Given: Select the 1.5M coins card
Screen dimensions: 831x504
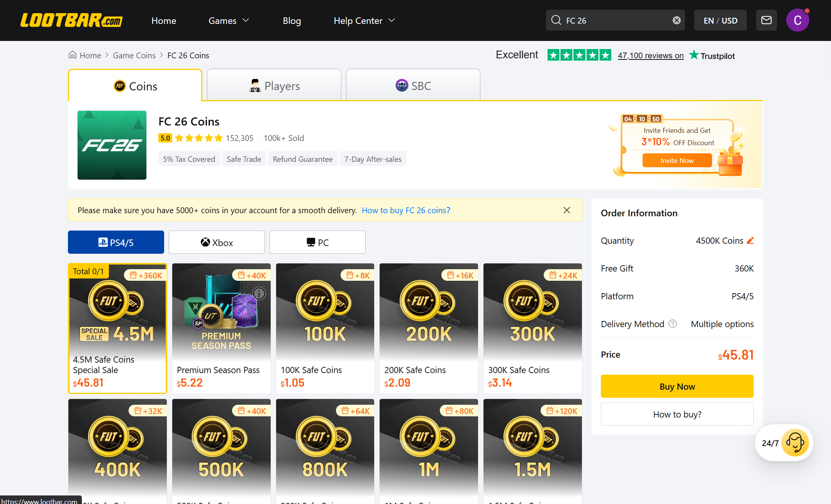Looking at the screenshot, I should 533,451.
